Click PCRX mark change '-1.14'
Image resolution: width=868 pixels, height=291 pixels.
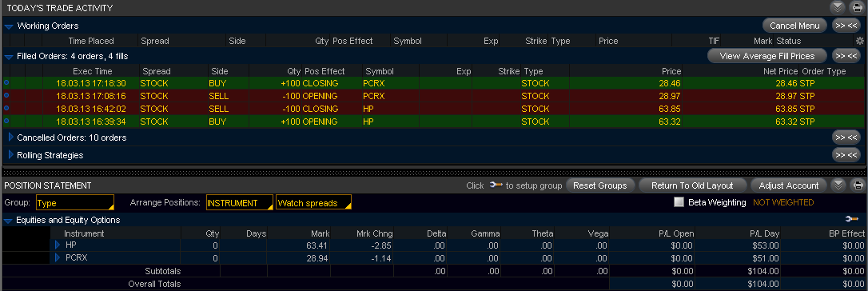382,258
